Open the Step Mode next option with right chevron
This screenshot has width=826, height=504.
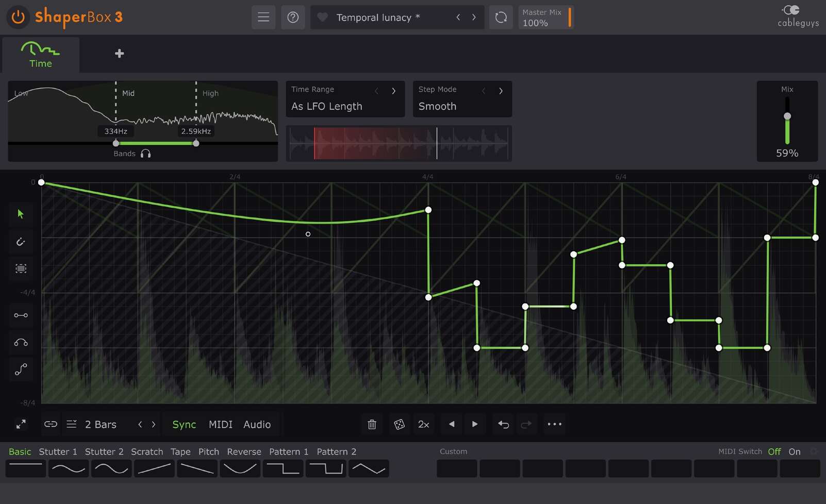(501, 91)
